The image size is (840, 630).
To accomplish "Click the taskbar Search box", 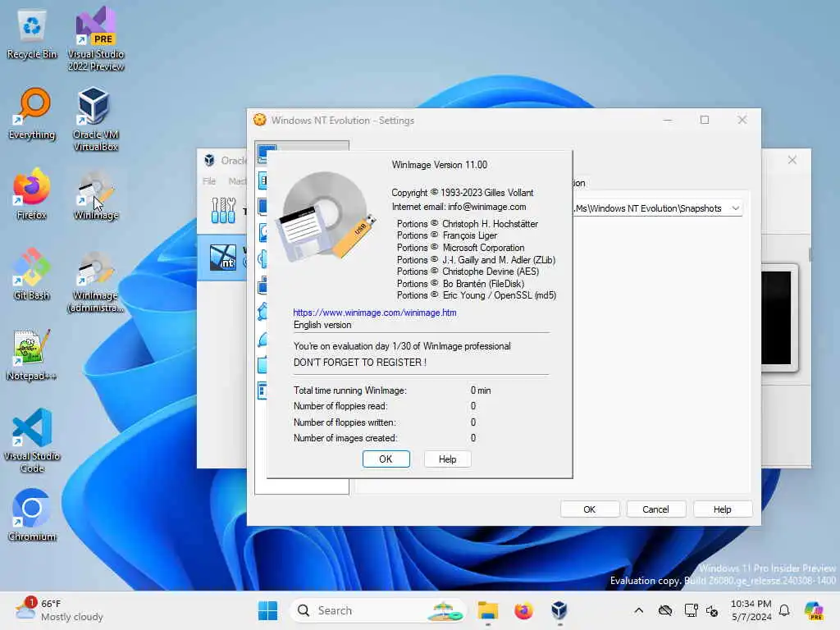I will 377,610.
